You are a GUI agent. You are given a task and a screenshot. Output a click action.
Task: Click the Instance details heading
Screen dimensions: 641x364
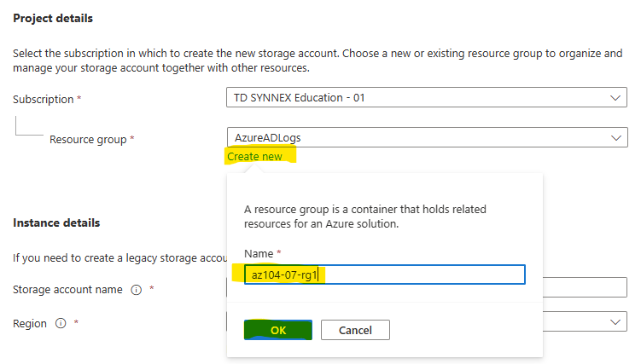[56, 222]
